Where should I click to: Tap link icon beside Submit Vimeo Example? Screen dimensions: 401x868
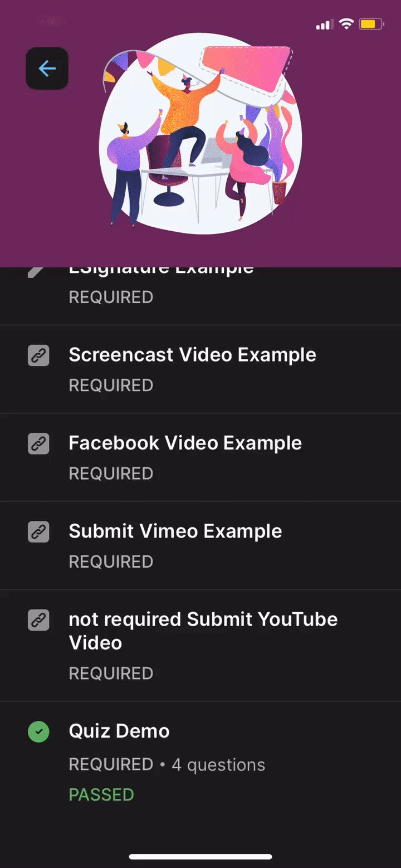pyautogui.click(x=38, y=531)
